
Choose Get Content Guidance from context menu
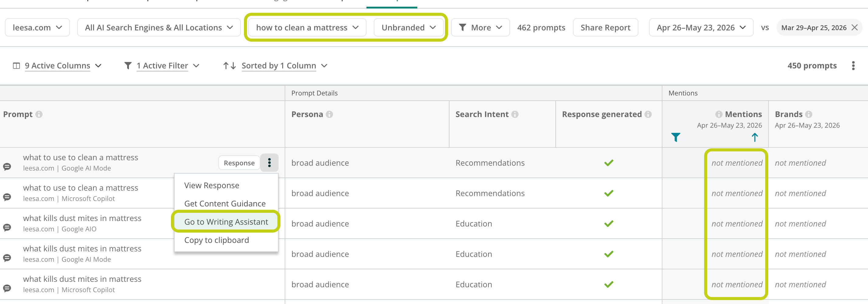tap(225, 204)
